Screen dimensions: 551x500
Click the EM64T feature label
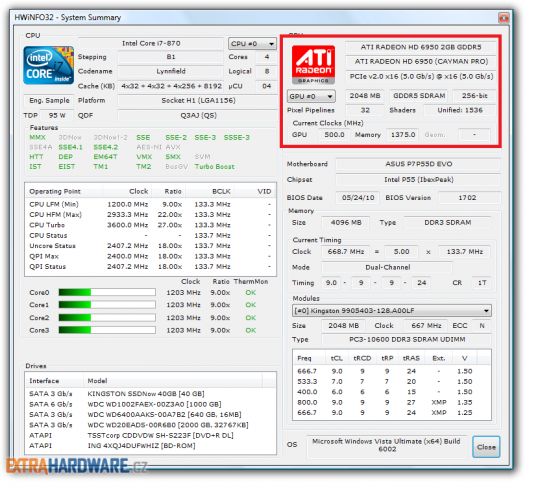tap(105, 157)
